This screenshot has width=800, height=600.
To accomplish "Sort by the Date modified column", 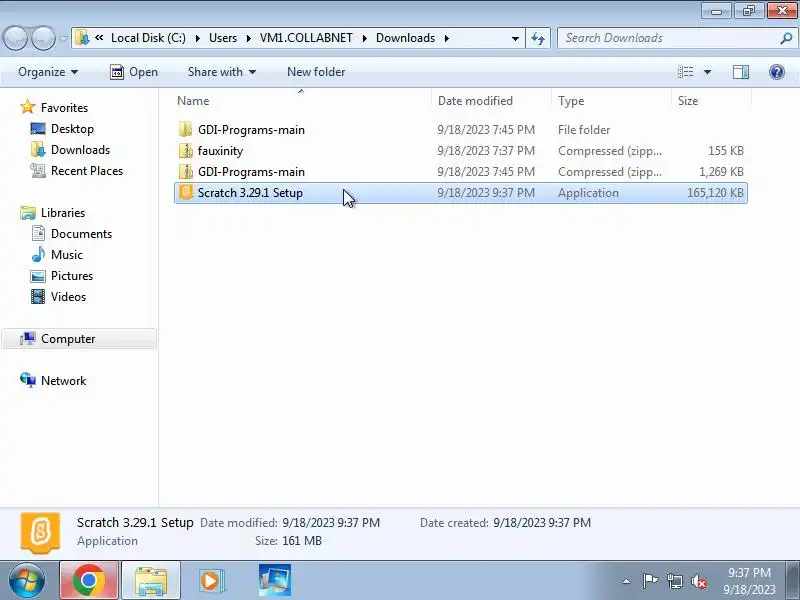I will [x=491, y=101].
